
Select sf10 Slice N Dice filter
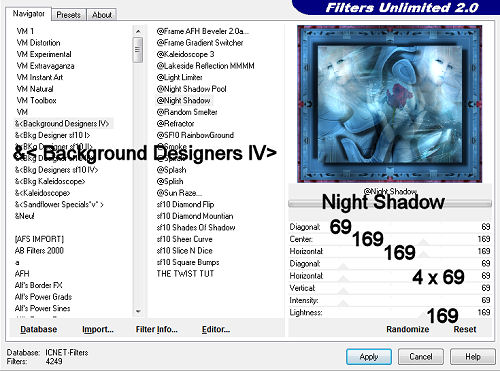coord(185,251)
